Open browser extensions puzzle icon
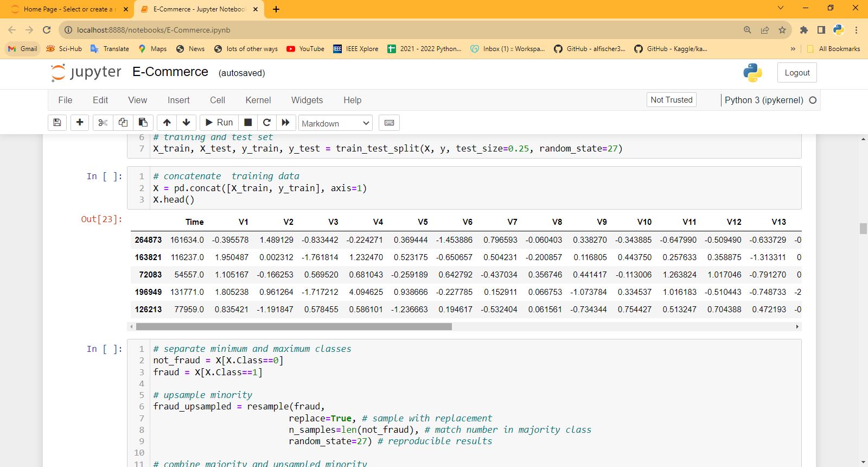 point(804,30)
